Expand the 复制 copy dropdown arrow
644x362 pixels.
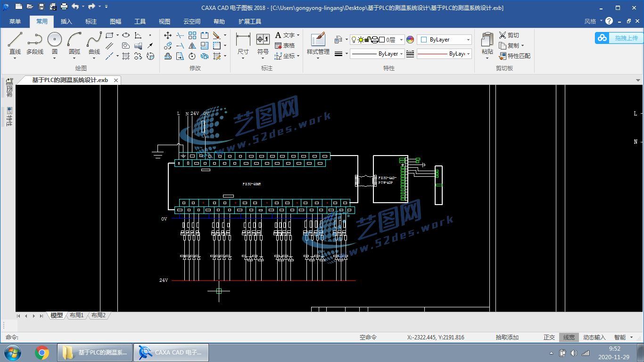[522, 46]
